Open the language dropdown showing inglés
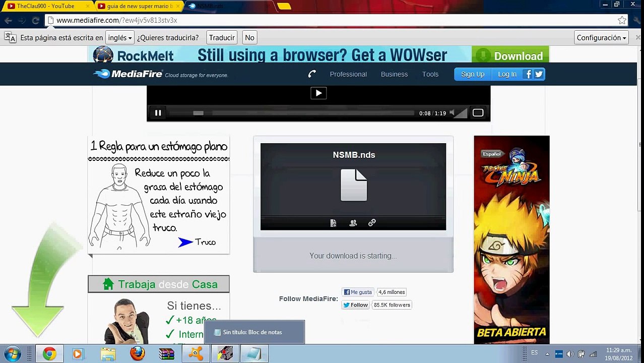 (119, 38)
